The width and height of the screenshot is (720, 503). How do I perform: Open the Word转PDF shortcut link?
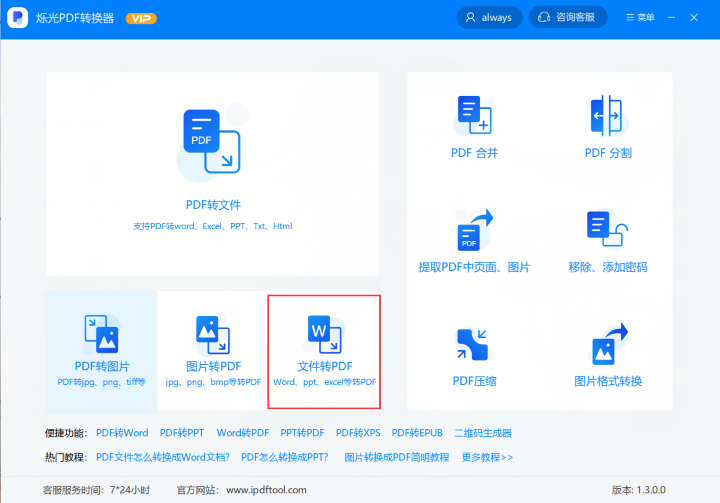pos(243,433)
